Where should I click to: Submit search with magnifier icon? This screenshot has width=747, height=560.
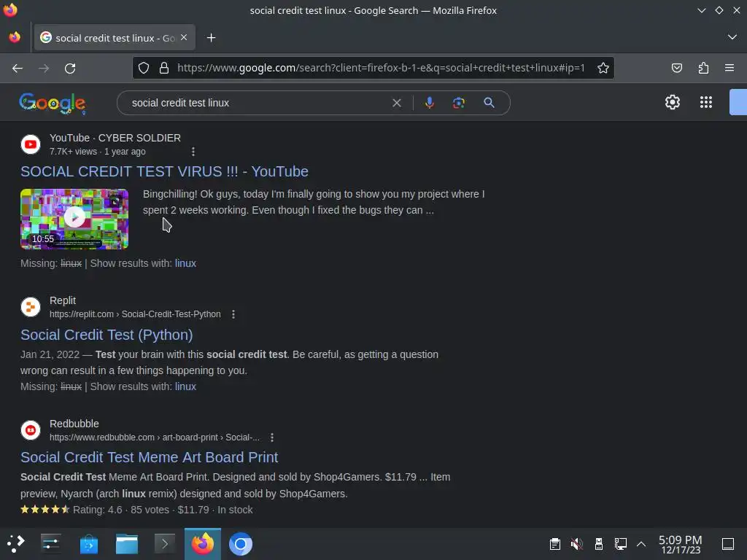[x=489, y=103]
